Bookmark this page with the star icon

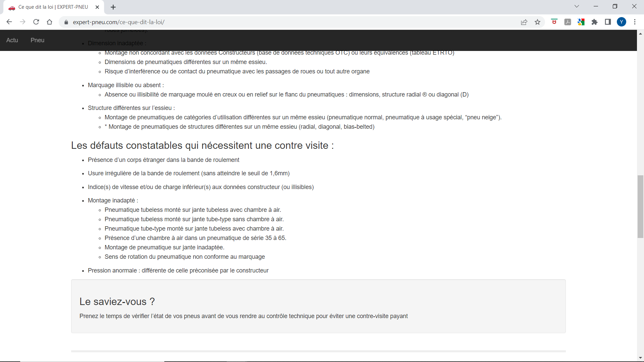pyautogui.click(x=538, y=22)
